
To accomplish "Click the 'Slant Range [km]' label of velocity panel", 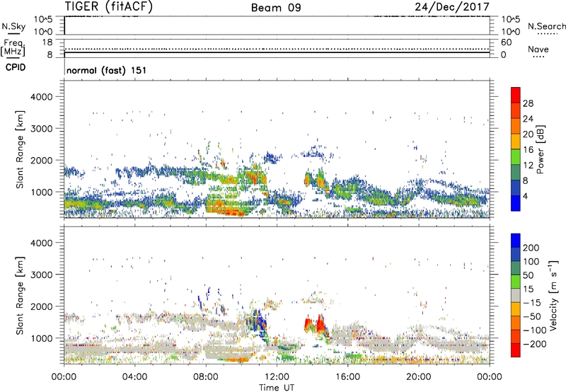I will [20, 295].
